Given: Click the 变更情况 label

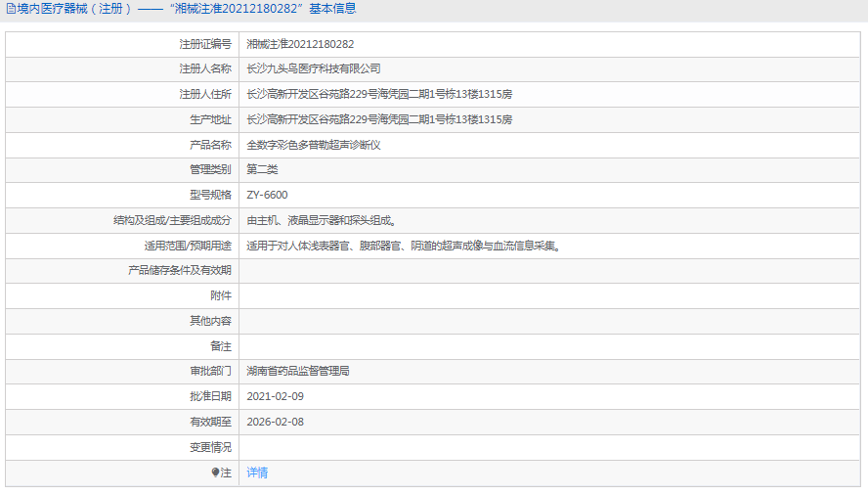Looking at the screenshot, I should (x=210, y=448).
